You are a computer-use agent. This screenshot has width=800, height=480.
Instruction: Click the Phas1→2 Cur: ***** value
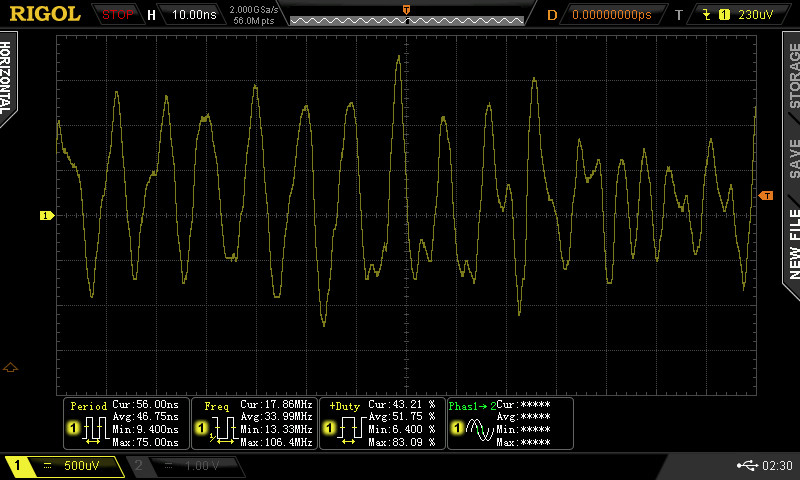(x=523, y=405)
